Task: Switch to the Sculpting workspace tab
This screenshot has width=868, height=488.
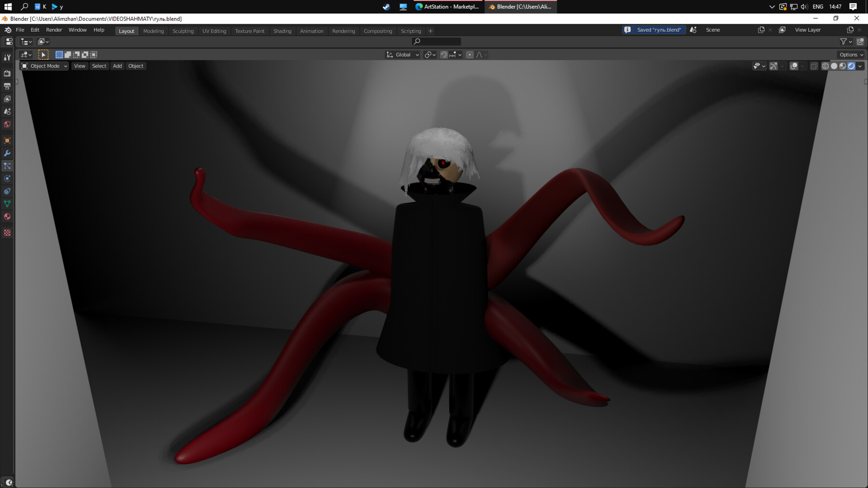Action: 183,31
